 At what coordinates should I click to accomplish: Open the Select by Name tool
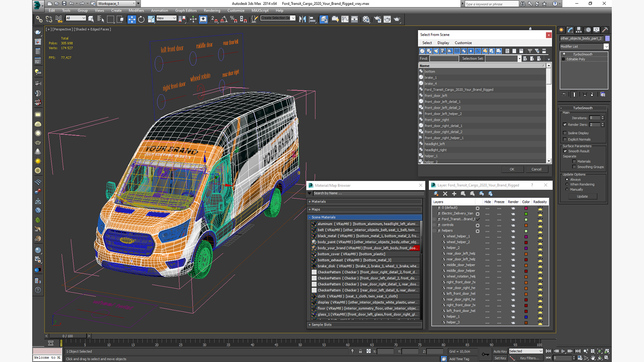pyautogui.click(x=100, y=19)
